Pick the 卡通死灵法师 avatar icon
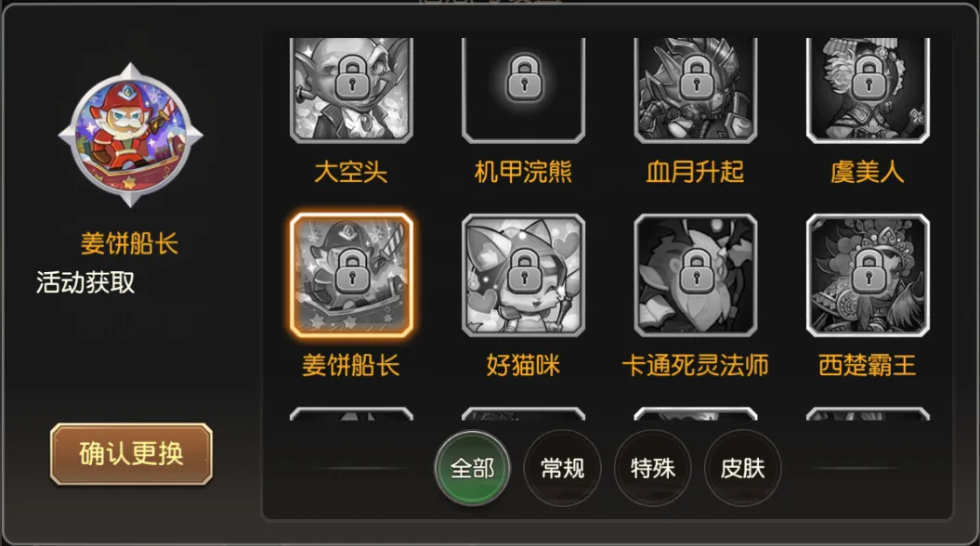Image resolution: width=980 pixels, height=546 pixels. pyautogui.click(x=696, y=276)
